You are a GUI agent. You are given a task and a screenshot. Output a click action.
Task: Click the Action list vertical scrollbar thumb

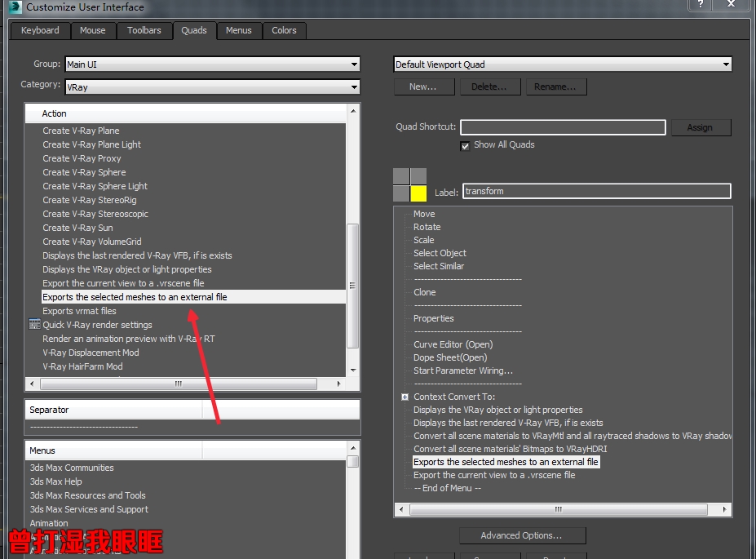(353, 285)
